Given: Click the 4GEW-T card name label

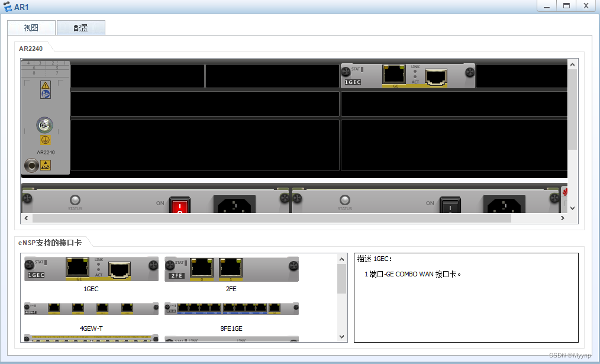Looking at the screenshot, I should click(x=91, y=328).
